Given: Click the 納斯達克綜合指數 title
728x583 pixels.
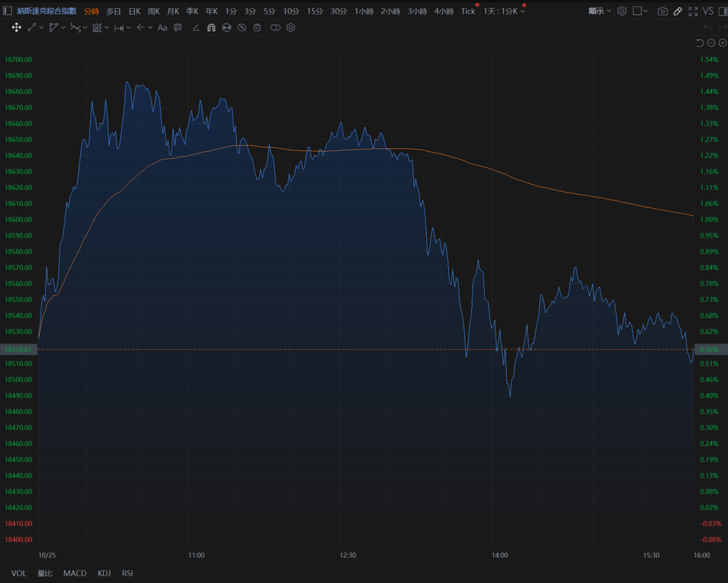Looking at the screenshot, I should click(x=47, y=10).
